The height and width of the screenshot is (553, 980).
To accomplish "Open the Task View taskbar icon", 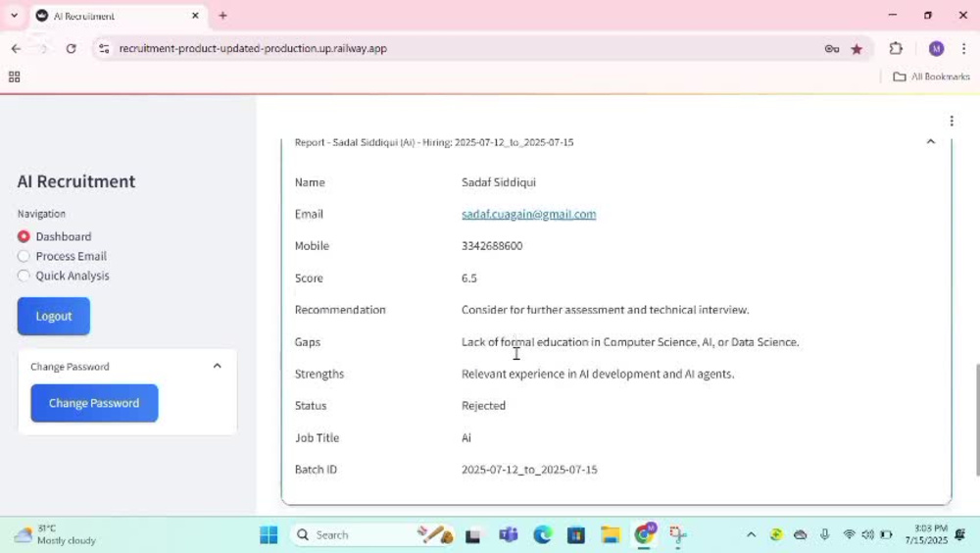I will click(x=472, y=534).
